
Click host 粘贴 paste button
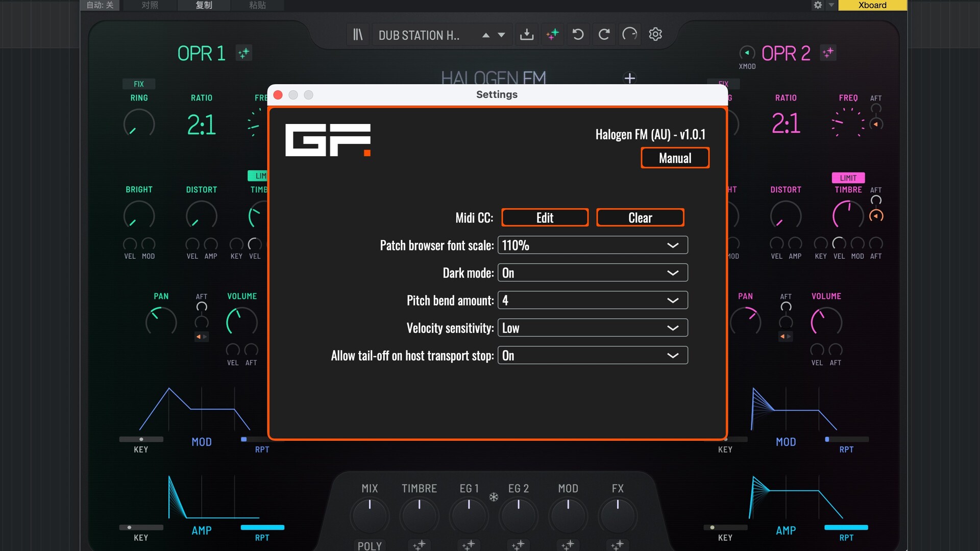click(257, 5)
